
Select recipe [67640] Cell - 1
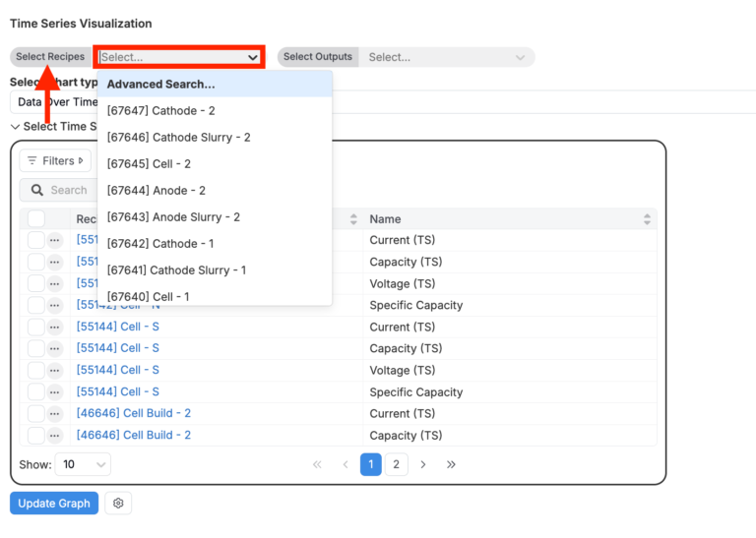215,296
